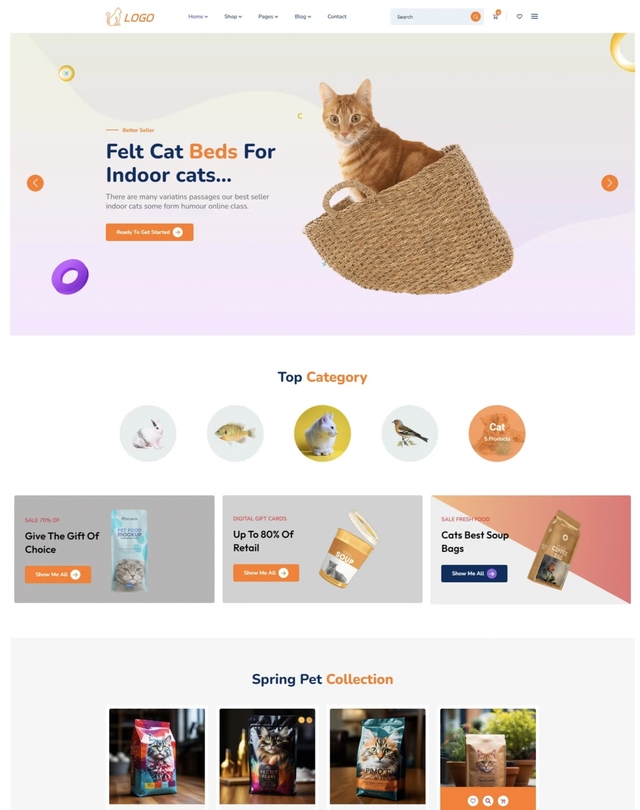Open the hamburger menu icon
640x810 pixels.
tap(535, 17)
